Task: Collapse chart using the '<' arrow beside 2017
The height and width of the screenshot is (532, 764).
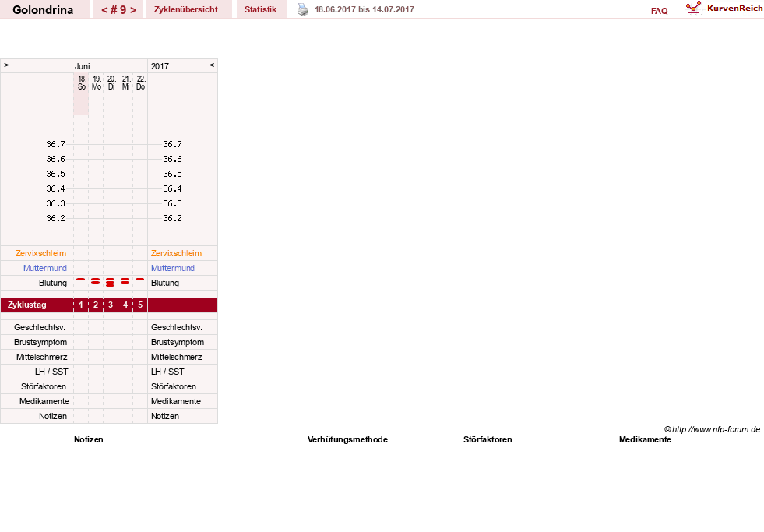Action: 212,65
